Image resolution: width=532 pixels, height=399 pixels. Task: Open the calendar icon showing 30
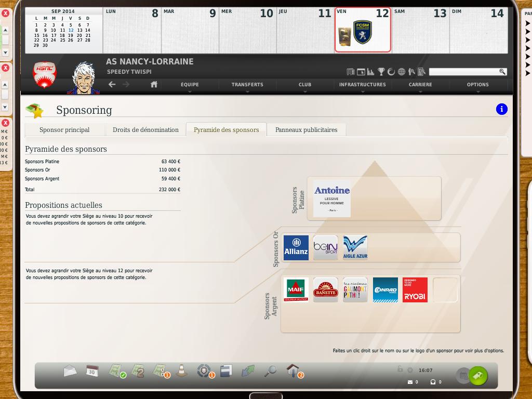coord(92,370)
